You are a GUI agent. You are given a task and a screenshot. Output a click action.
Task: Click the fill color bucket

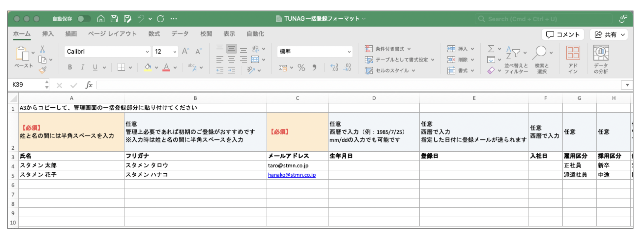[148, 67]
